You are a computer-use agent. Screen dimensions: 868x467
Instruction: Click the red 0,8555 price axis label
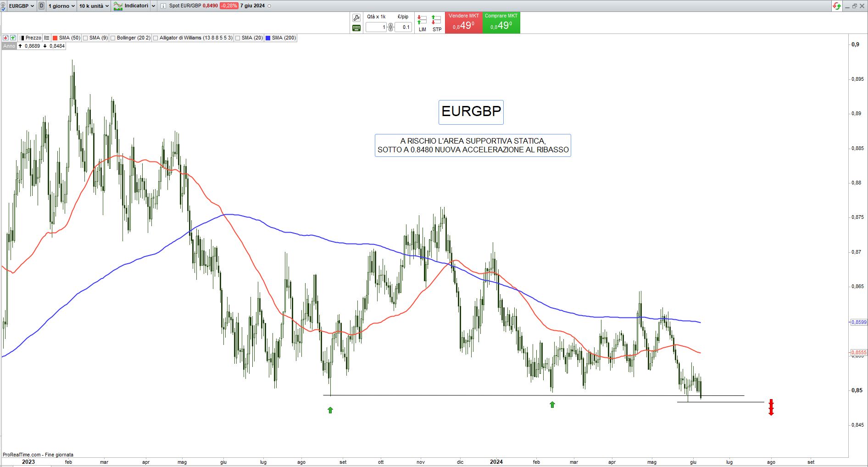pyautogui.click(x=859, y=353)
